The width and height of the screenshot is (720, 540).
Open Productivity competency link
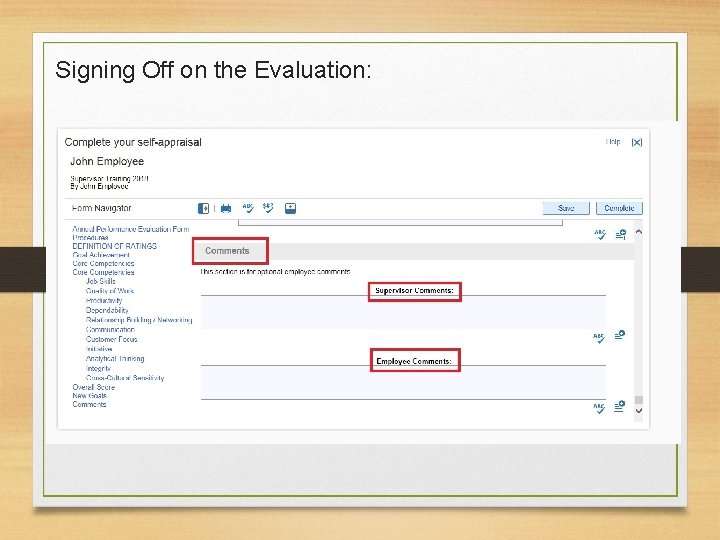pos(104,300)
